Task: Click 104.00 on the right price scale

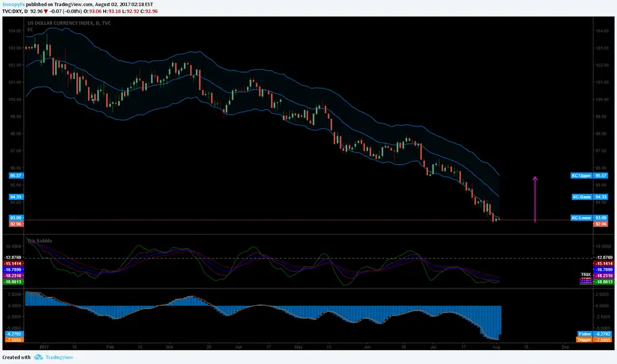Action: point(602,30)
